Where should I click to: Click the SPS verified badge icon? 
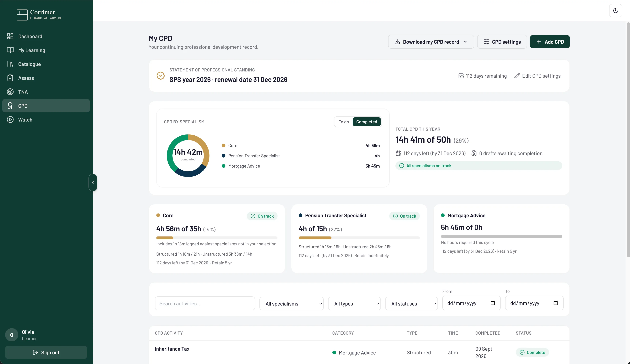coord(161,75)
